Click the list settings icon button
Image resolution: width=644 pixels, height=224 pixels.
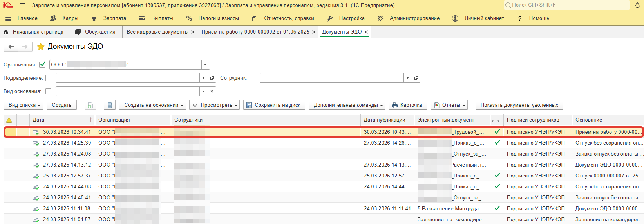(x=110, y=105)
